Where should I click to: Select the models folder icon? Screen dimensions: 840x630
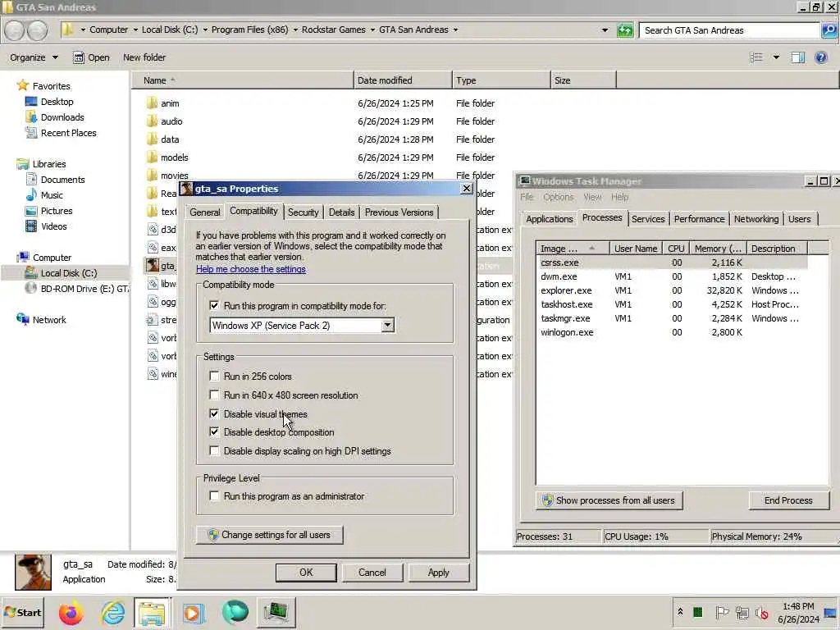(152, 157)
